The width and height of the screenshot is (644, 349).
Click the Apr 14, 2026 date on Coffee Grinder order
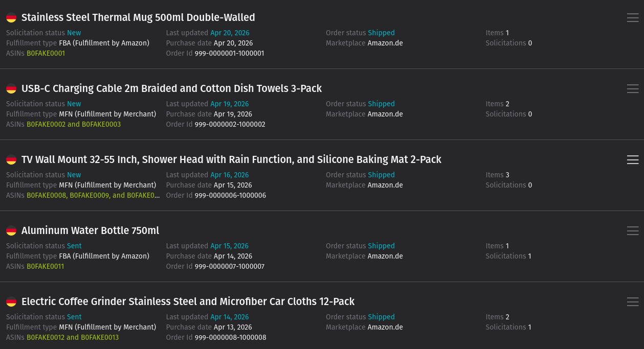pos(229,317)
